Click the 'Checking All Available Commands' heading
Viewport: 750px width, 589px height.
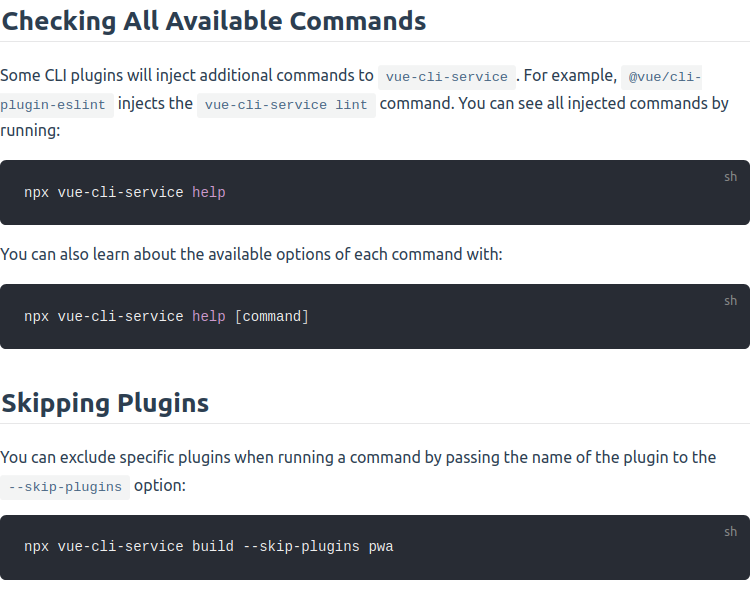(x=214, y=21)
